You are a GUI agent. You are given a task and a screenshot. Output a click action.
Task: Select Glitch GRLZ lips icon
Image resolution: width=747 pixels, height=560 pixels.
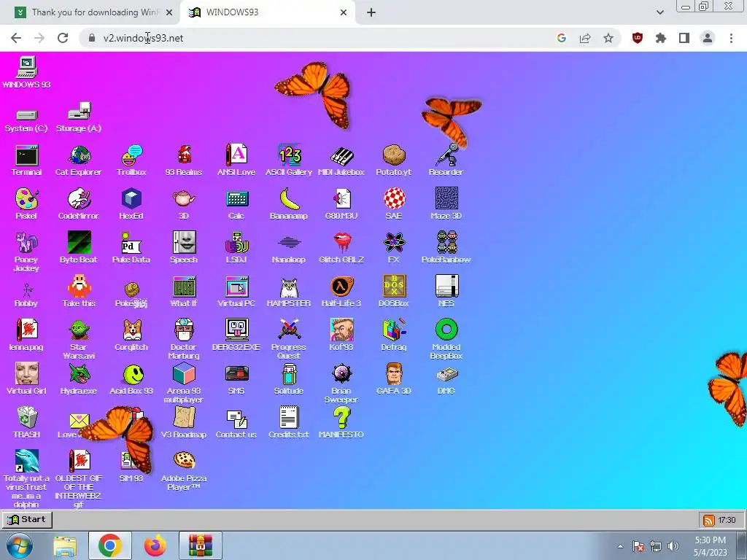point(341,248)
